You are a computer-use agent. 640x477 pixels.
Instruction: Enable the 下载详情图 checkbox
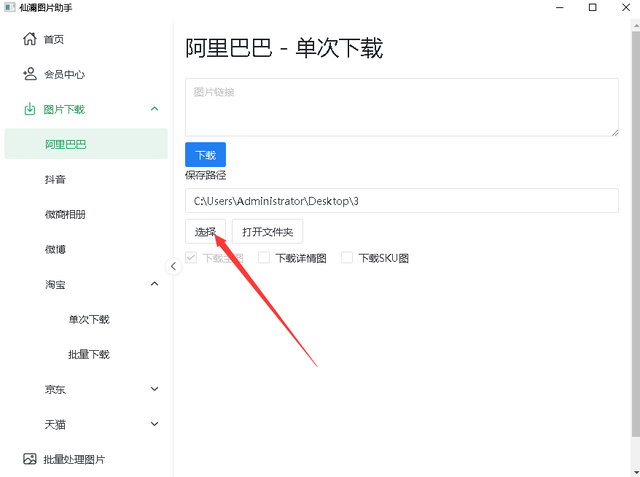point(264,257)
